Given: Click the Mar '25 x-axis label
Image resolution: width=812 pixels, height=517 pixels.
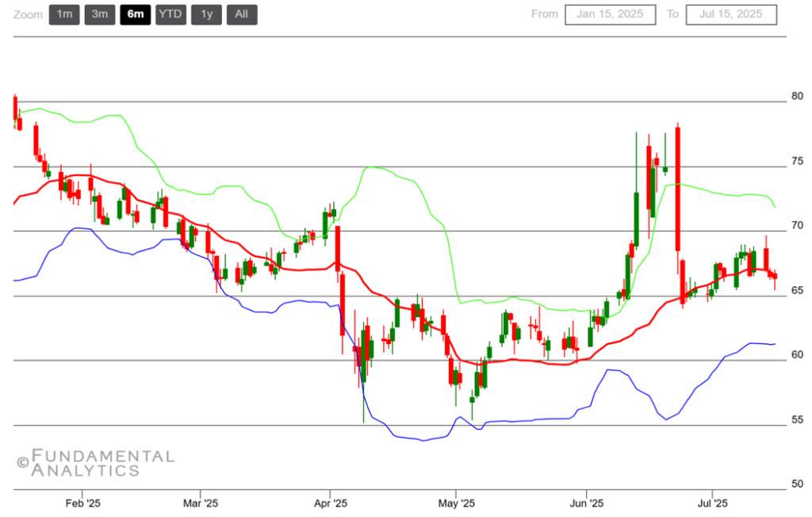Looking at the screenshot, I should click(201, 503).
